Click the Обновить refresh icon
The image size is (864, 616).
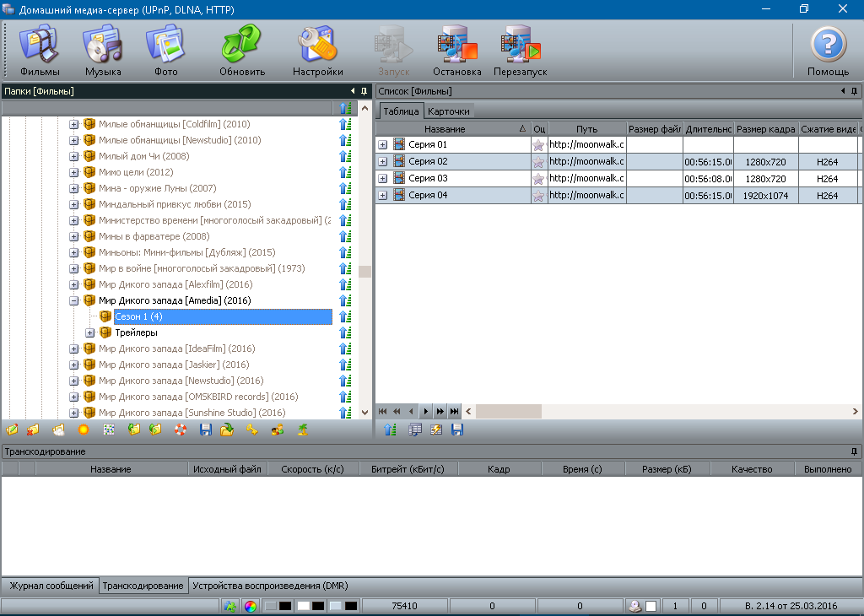coord(242,51)
